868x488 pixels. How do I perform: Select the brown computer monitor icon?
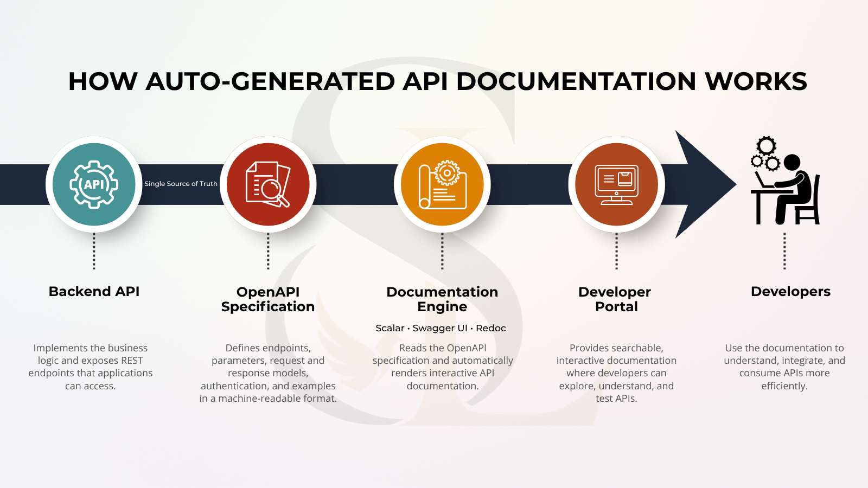(x=616, y=184)
